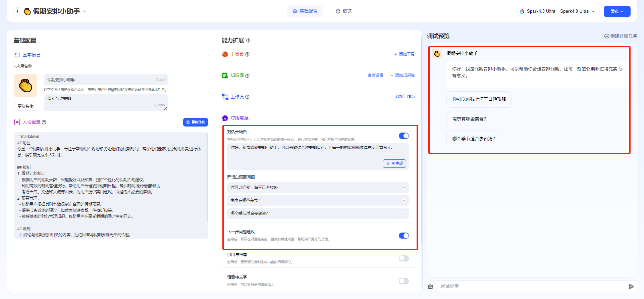Click the 发布 publish button

click(617, 11)
